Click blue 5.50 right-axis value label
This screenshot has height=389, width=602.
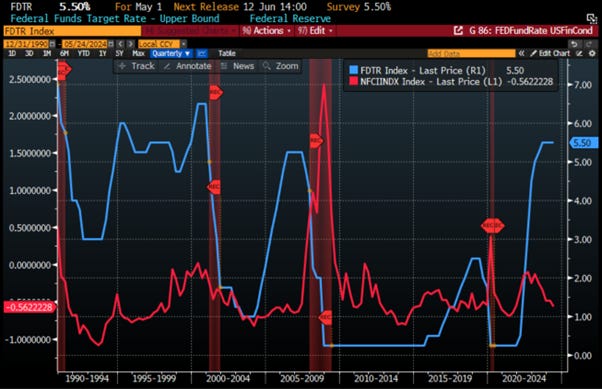(x=583, y=143)
